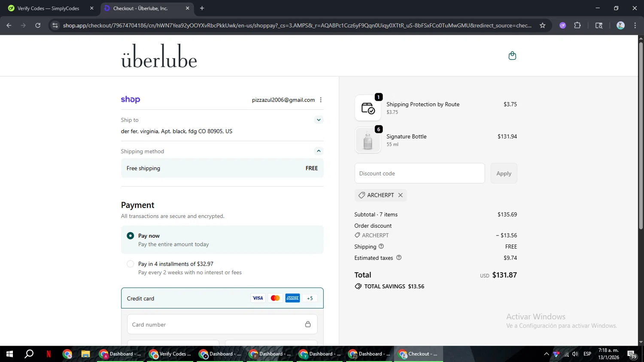Switch to the Verify Codes taskbar window
This screenshot has height=362, width=644.
click(170, 354)
